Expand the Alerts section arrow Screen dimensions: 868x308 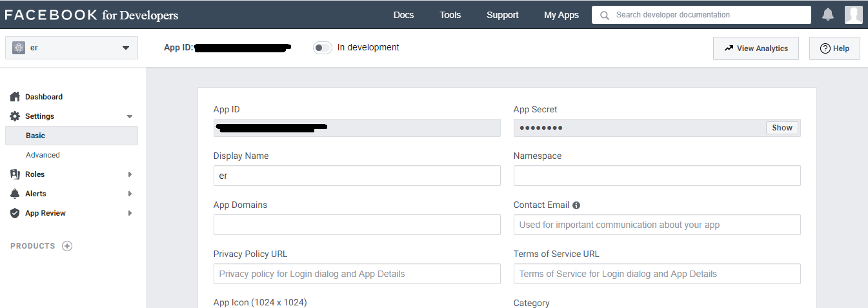[x=130, y=194]
